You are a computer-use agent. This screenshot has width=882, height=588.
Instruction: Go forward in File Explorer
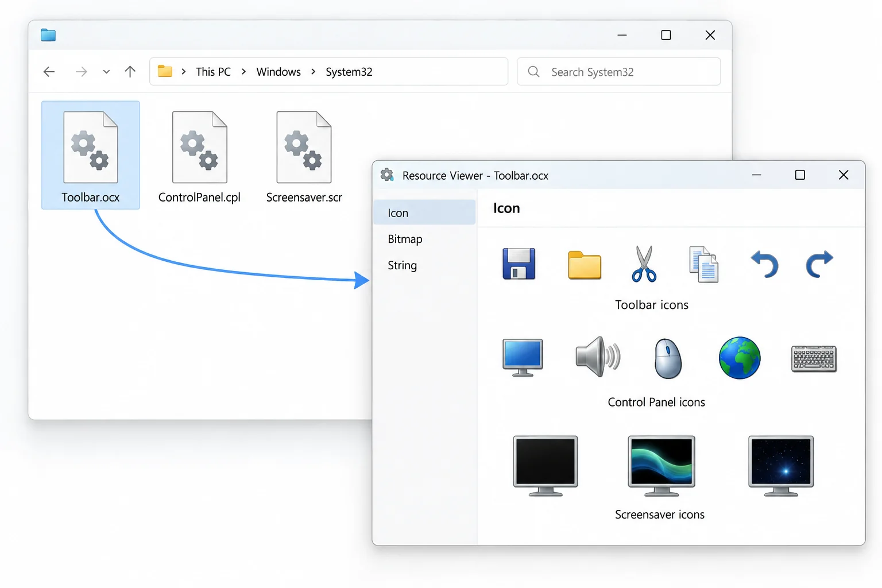82,72
